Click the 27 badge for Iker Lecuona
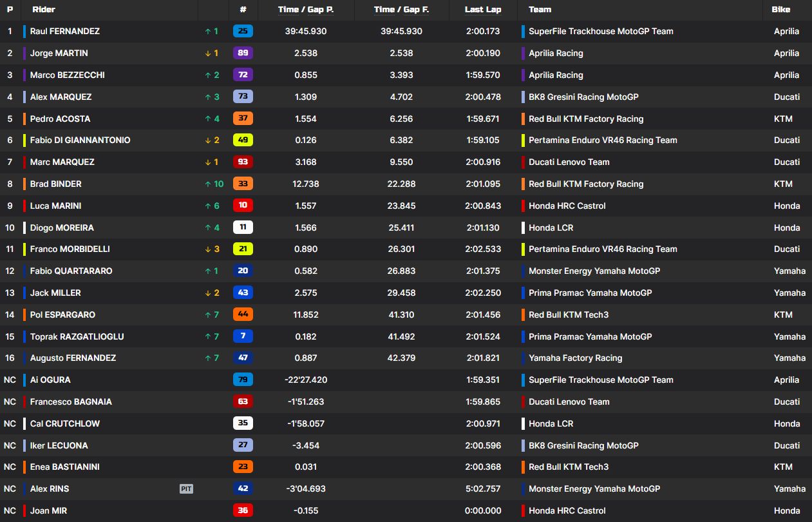This screenshot has height=522, width=812. point(243,445)
